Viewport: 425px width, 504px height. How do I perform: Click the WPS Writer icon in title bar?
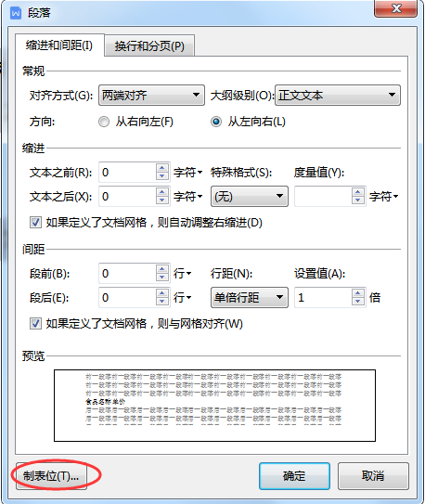point(16,13)
